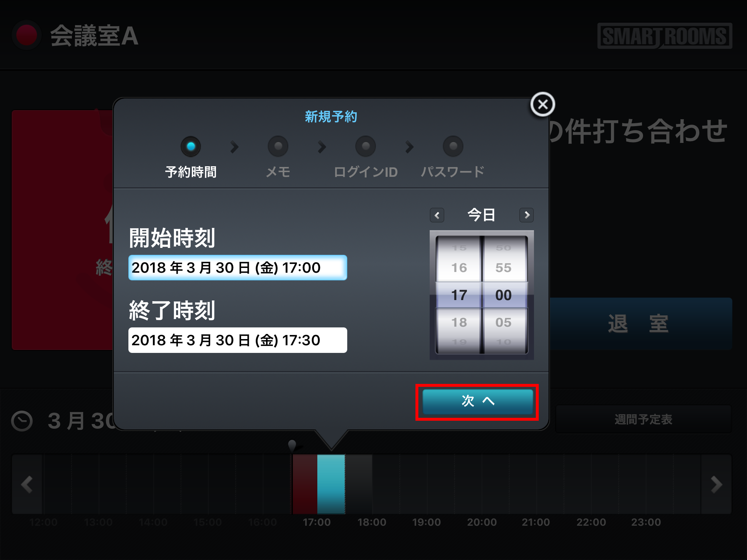This screenshot has width=747, height=560.
Task: Select the 予約時間 step indicator dot
Action: pyautogui.click(x=191, y=147)
